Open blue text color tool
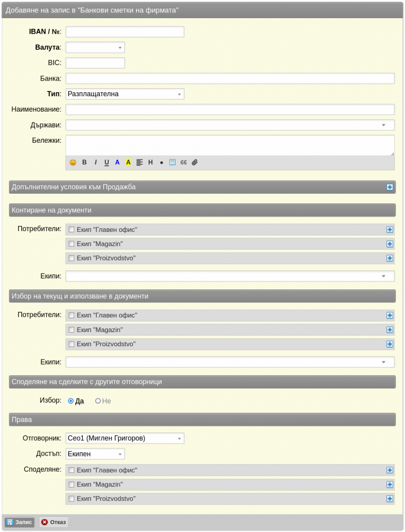 click(x=117, y=162)
